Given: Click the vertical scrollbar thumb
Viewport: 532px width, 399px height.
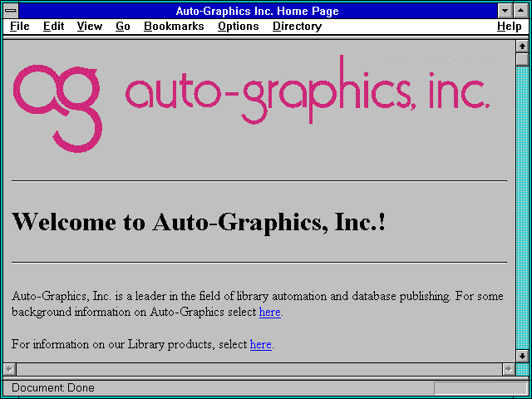Looking at the screenshot, I should 522,59.
